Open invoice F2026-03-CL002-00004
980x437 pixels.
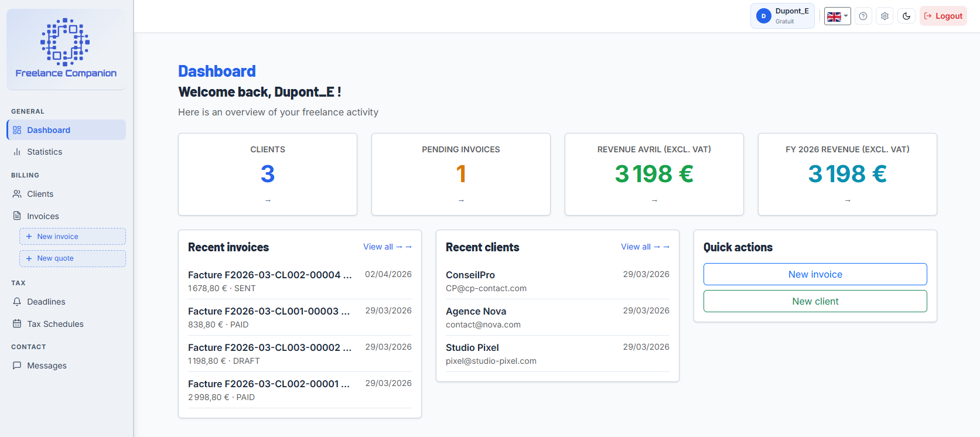(300, 281)
